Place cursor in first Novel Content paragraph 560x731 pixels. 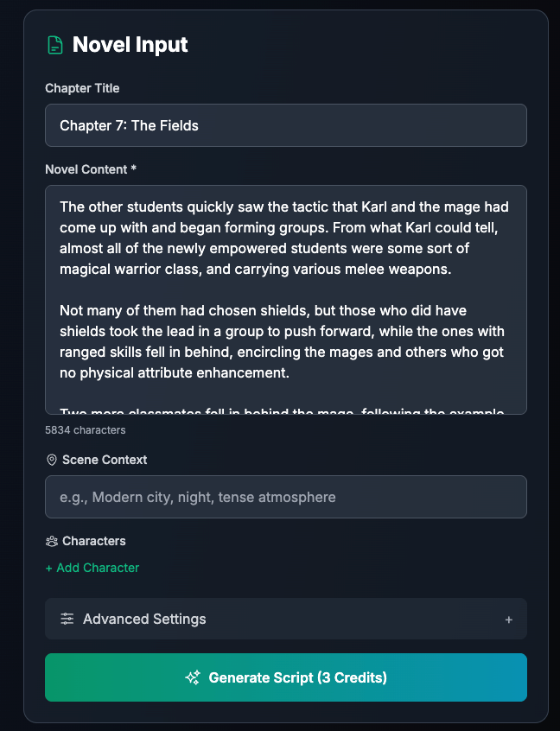pyautogui.click(x=283, y=238)
